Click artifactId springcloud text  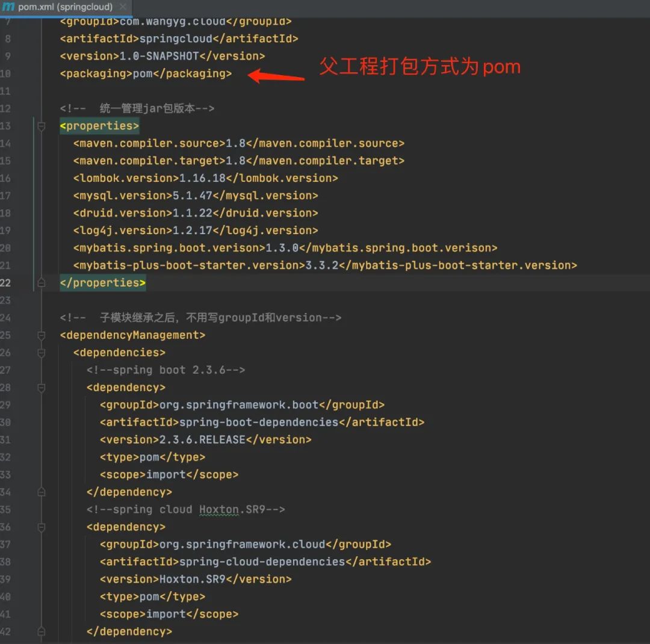pyautogui.click(x=179, y=39)
